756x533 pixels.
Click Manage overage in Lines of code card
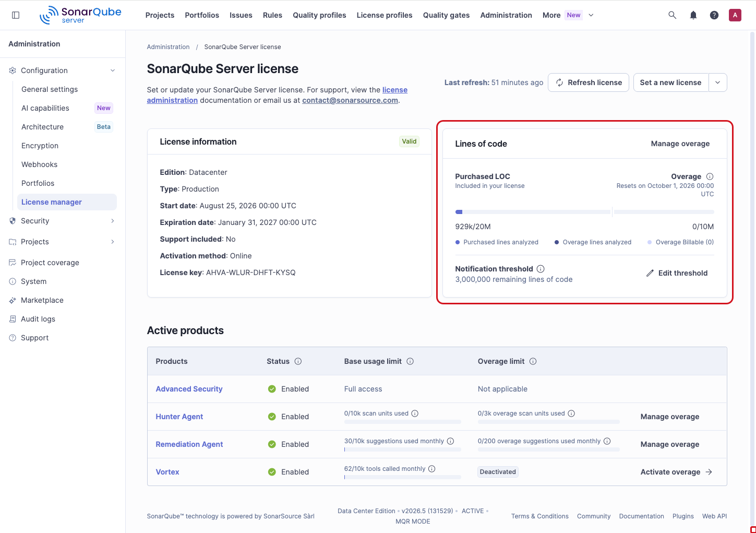pyautogui.click(x=680, y=144)
